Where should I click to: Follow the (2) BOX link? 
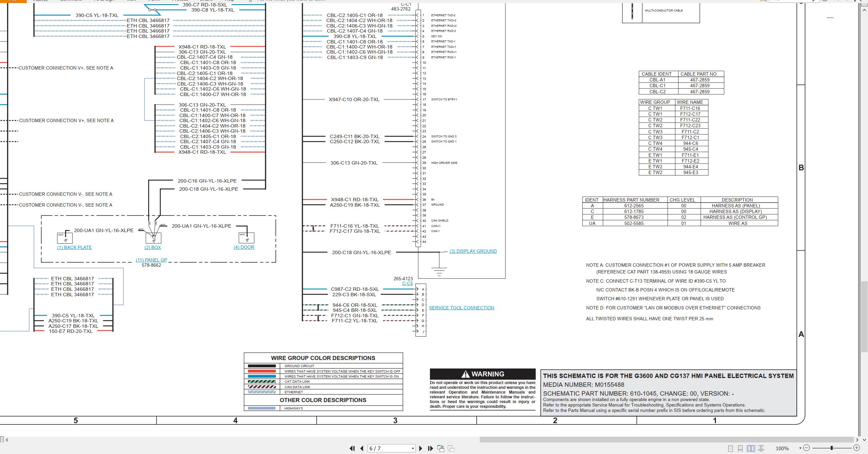pyautogui.click(x=153, y=247)
